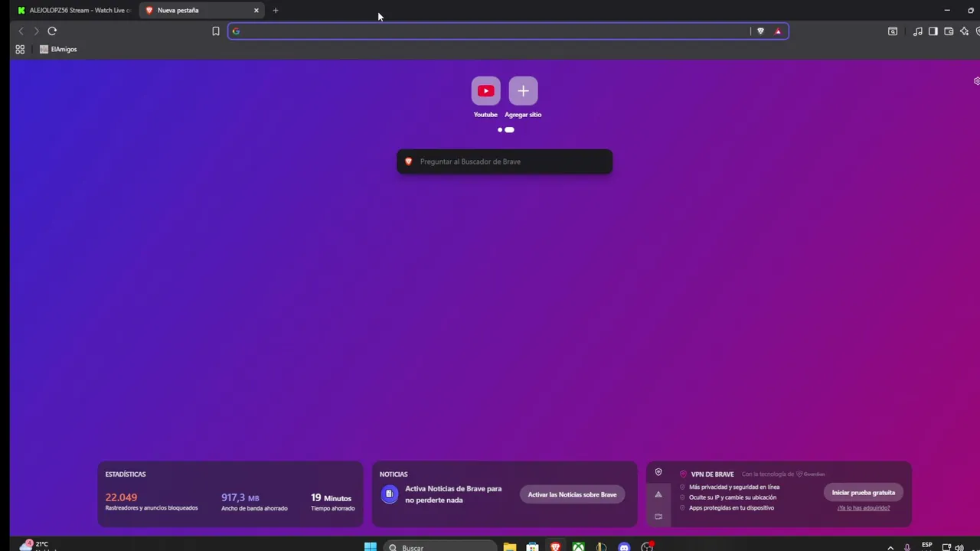Bookmark this page using the bookmark icon

[x=216, y=31]
